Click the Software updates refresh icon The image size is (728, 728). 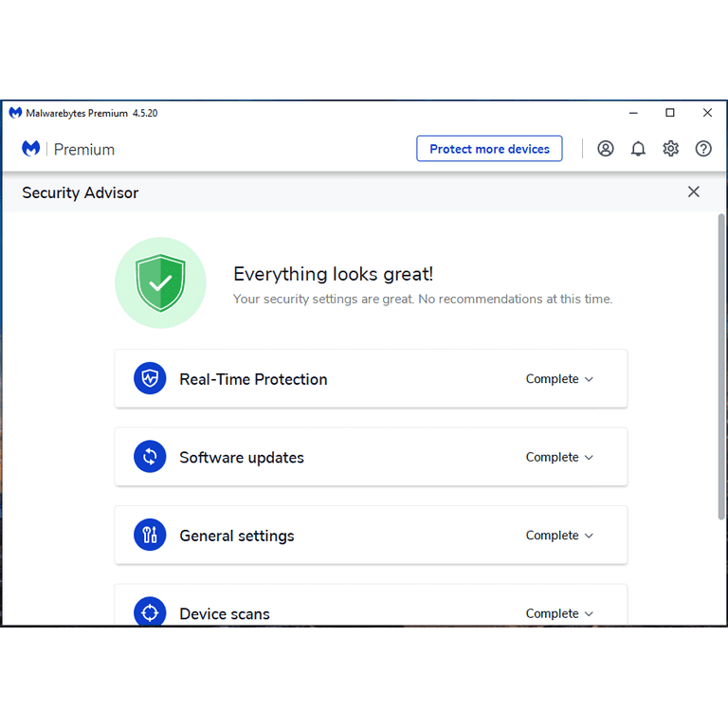tap(150, 457)
